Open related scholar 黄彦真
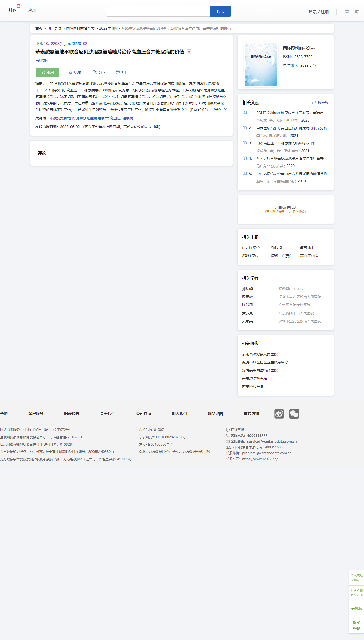Viewport: 364px width, 640px height. pyautogui.click(x=247, y=313)
